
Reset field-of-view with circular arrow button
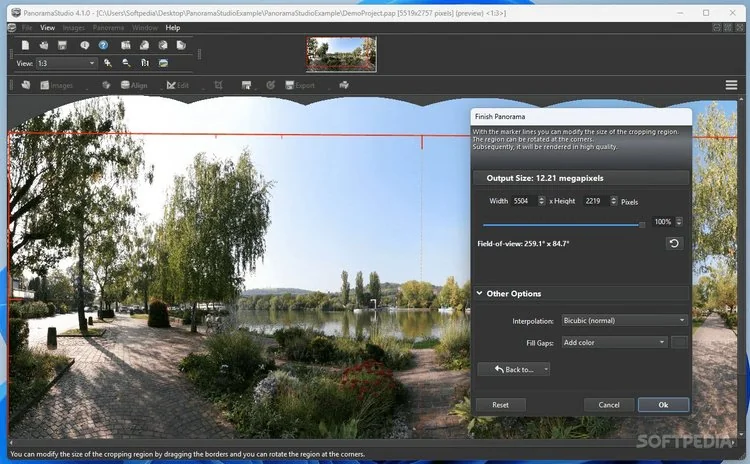coord(674,243)
